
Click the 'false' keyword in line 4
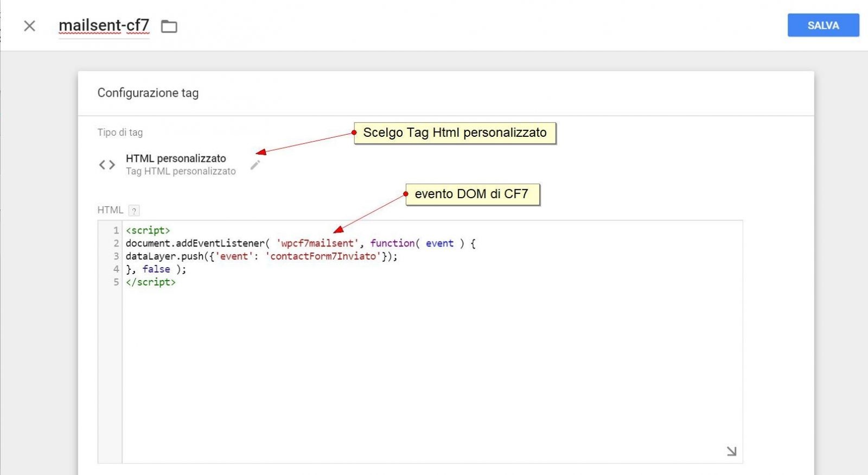pos(156,269)
